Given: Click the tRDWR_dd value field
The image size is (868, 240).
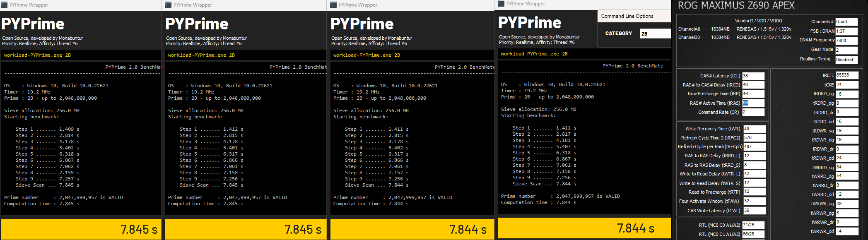Looking at the screenshot, I should tap(847, 158).
